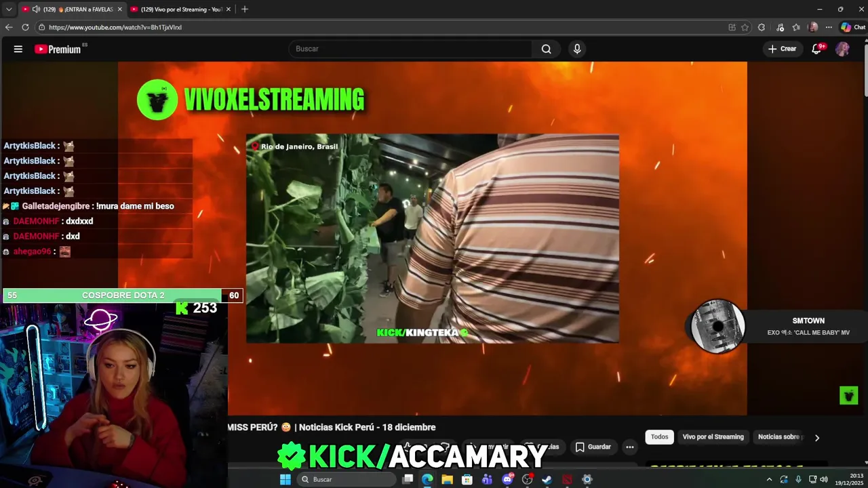Open the spinning disc video thumbnail

point(717,327)
